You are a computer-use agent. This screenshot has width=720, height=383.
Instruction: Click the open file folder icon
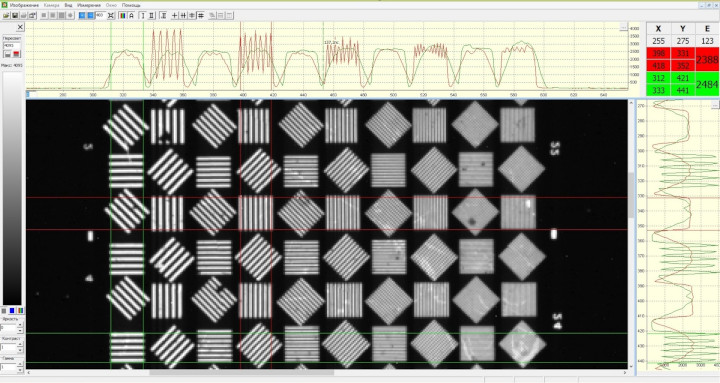pos(6,16)
